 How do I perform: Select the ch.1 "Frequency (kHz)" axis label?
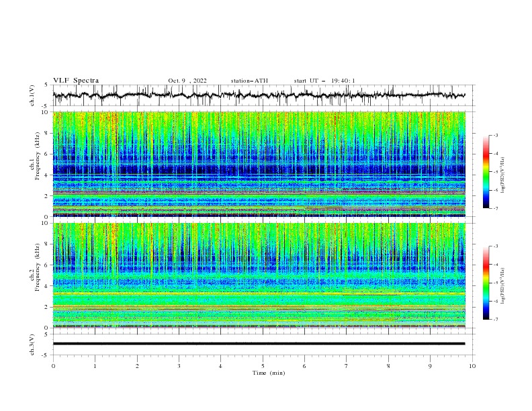38,156
